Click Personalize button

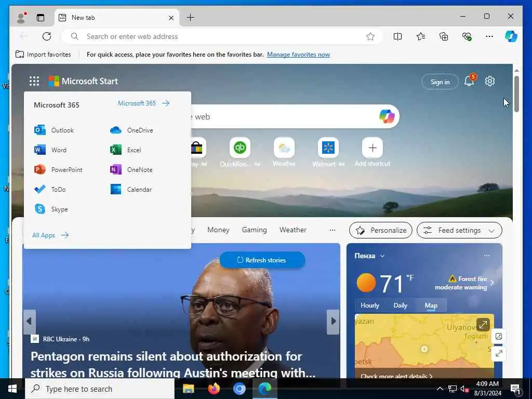381,230
